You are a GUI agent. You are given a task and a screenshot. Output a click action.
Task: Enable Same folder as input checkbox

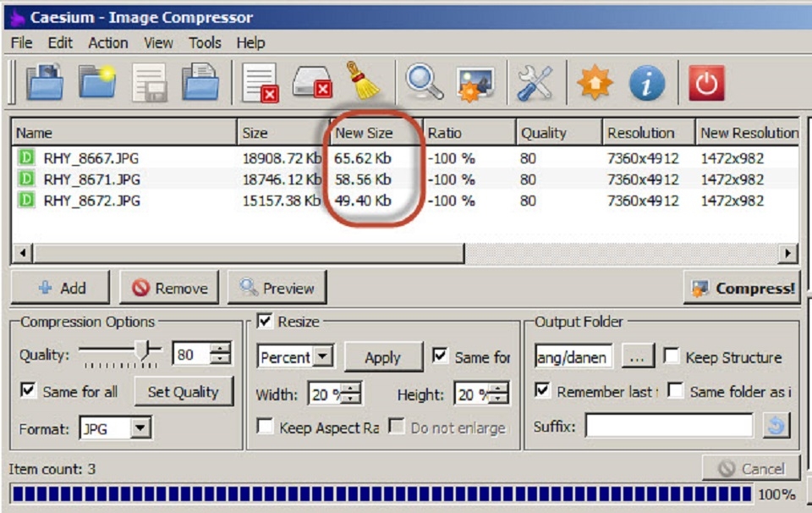[x=676, y=389]
